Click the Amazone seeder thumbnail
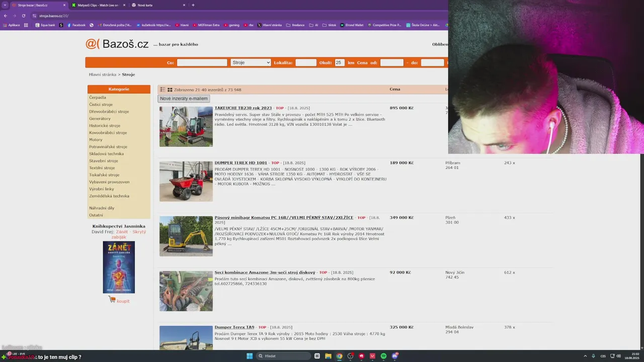 click(186, 291)
